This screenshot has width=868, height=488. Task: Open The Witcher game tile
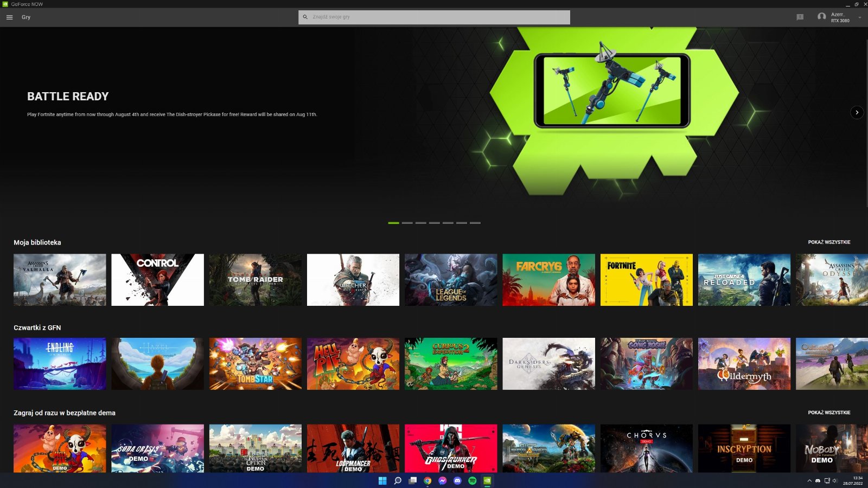click(353, 280)
